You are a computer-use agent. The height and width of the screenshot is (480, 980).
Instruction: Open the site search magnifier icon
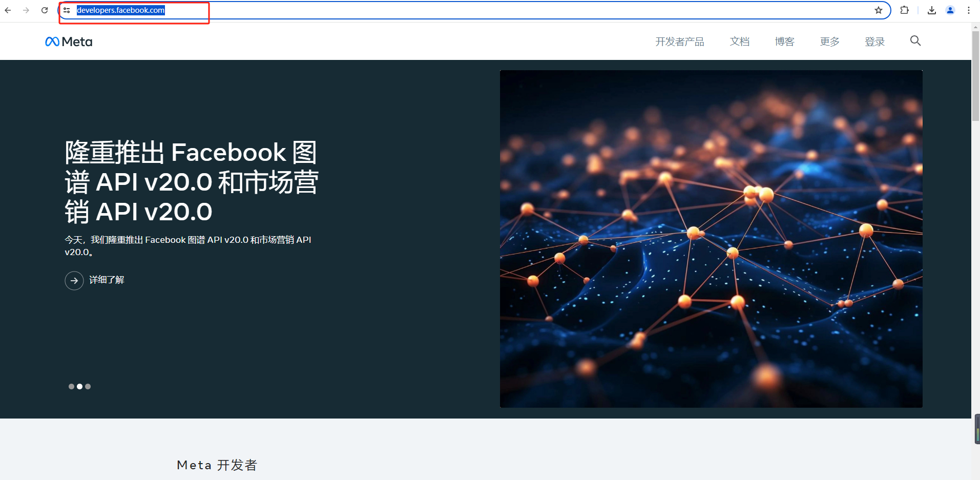(x=915, y=41)
